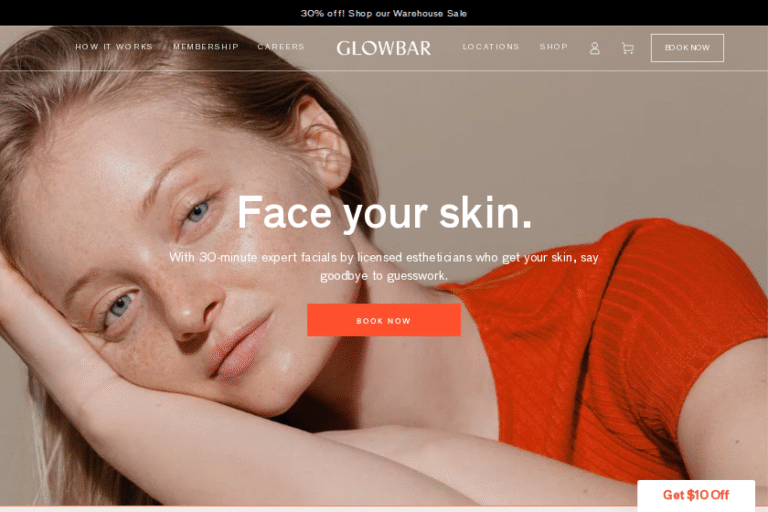This screenshot has width=768, height=512.
Task: Open the shopping cart icon
Action: 627,48
